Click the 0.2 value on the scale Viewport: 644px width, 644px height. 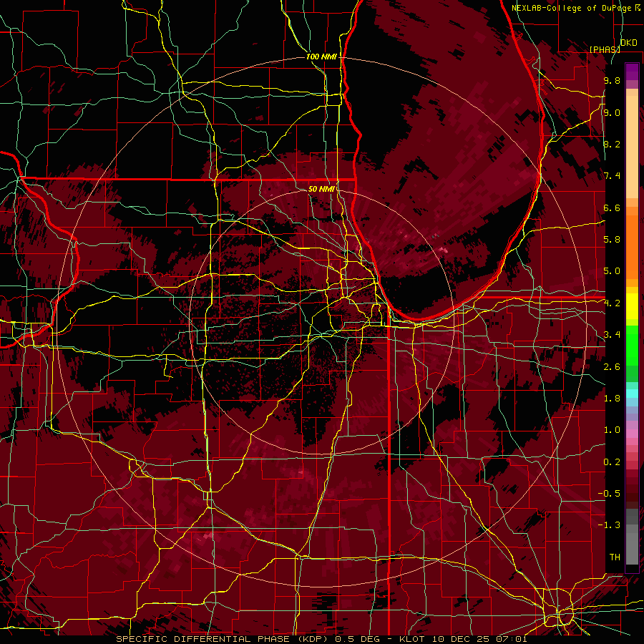tap(612, 462)
